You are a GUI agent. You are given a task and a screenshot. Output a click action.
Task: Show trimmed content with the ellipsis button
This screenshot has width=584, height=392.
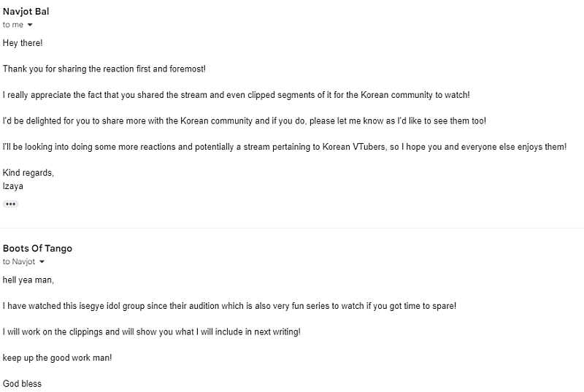tap(10, 204)
